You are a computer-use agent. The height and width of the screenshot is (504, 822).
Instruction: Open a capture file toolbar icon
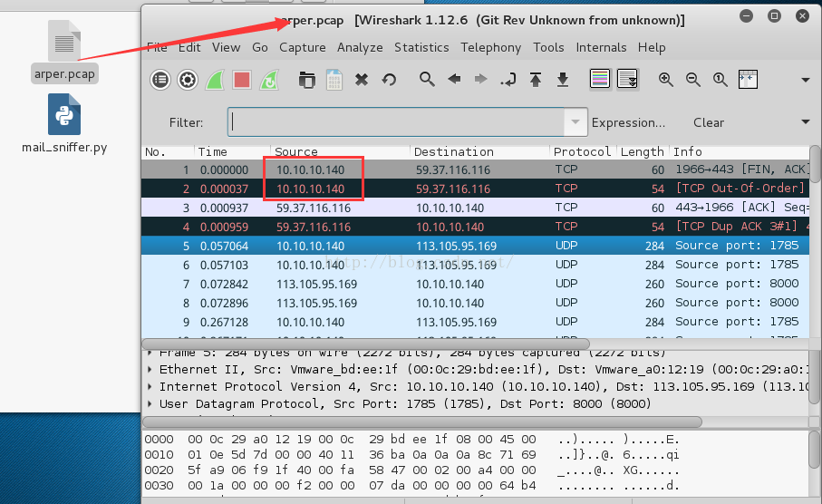click(x=306, y=81)
